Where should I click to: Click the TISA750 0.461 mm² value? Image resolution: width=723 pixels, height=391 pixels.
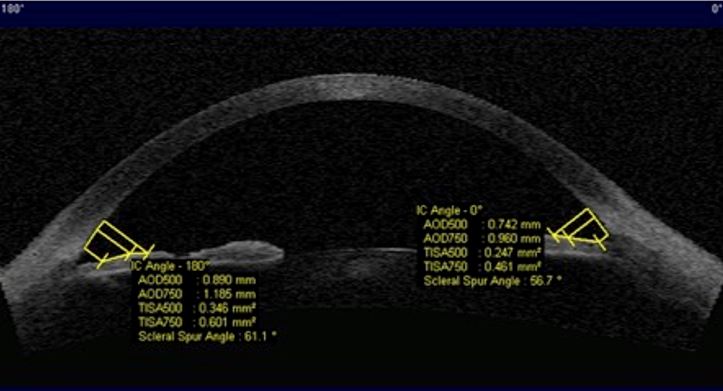tap(482, 267)
